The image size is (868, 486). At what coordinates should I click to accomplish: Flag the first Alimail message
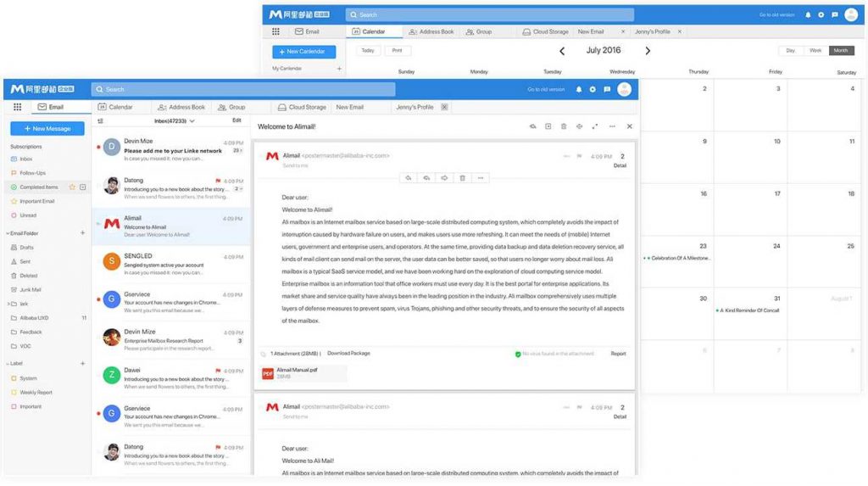tap(579, 156)
